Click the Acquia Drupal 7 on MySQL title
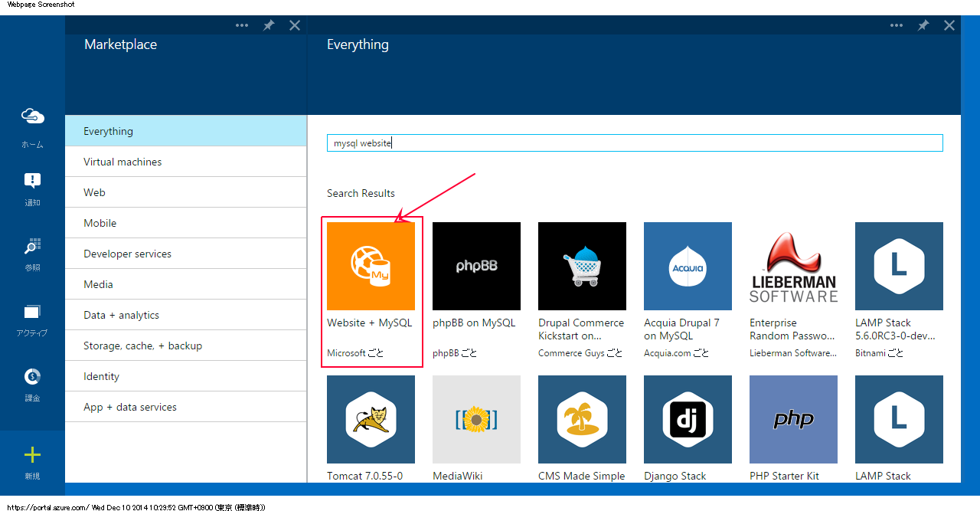Image resolution: width=980 pixels, height=511 pixels. tap(682, 329)
